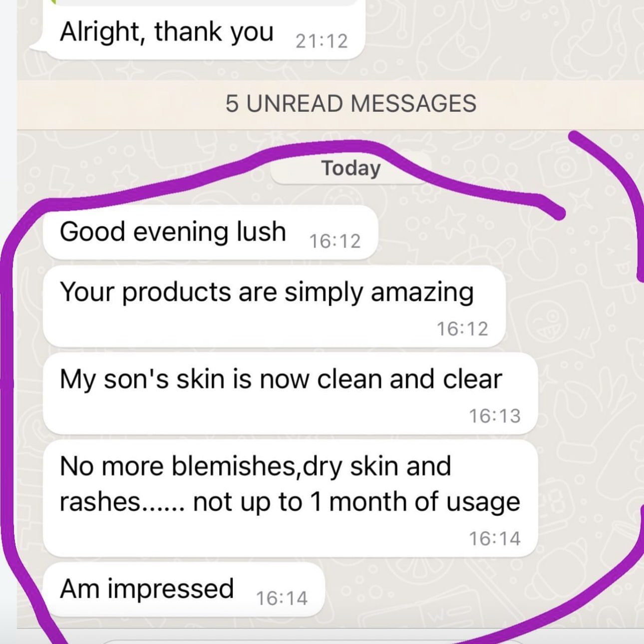Select the 'No more blemishes' message bubble

click(x=290, y=498)
